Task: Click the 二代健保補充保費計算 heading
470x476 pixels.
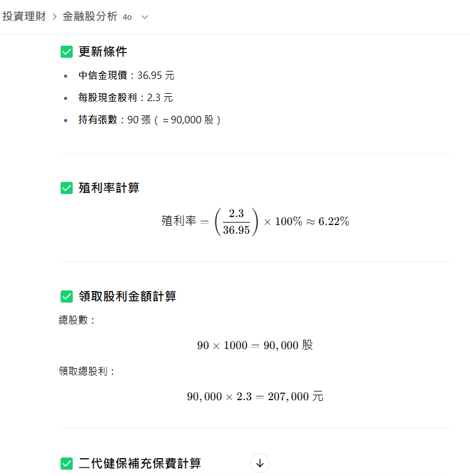Action: point(140,464)
